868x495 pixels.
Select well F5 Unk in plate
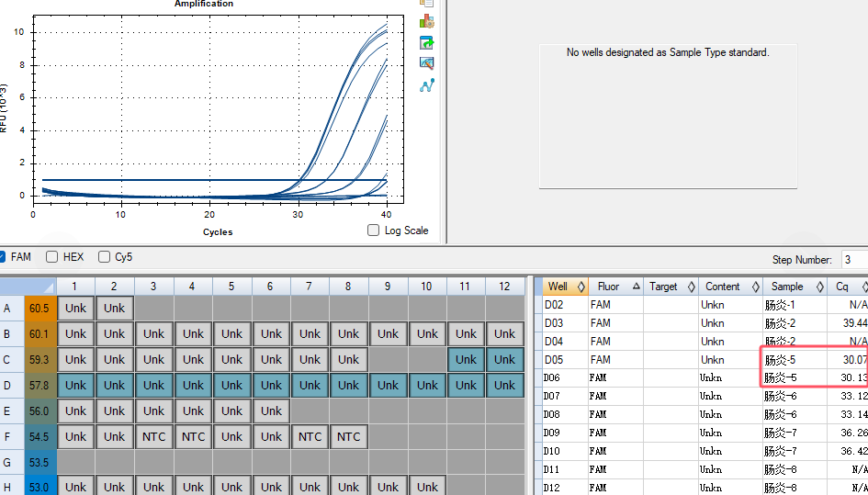[232, 437]
